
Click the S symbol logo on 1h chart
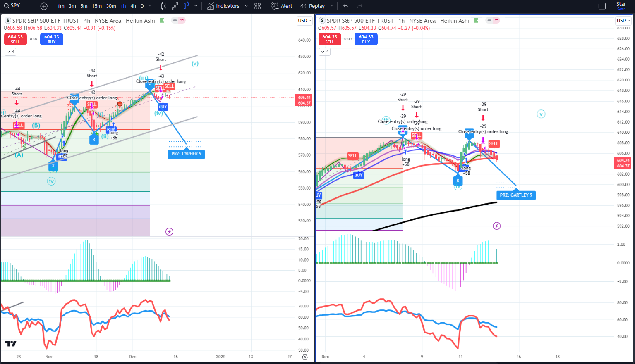322,21
